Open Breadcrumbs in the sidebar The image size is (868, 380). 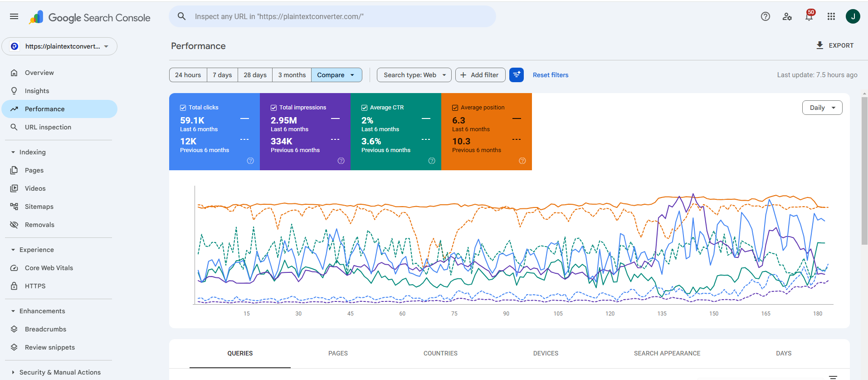click(x=59, y=329)
